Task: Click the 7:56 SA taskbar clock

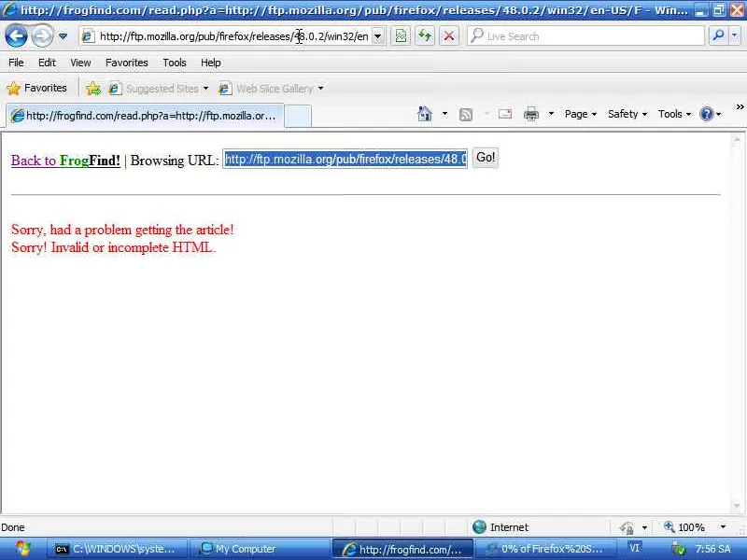Action: click(x=712, y=549)
